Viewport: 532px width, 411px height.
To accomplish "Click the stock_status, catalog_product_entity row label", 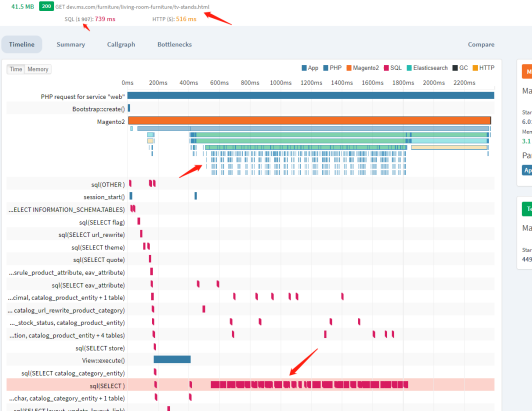I will click(x=67, y=323).
